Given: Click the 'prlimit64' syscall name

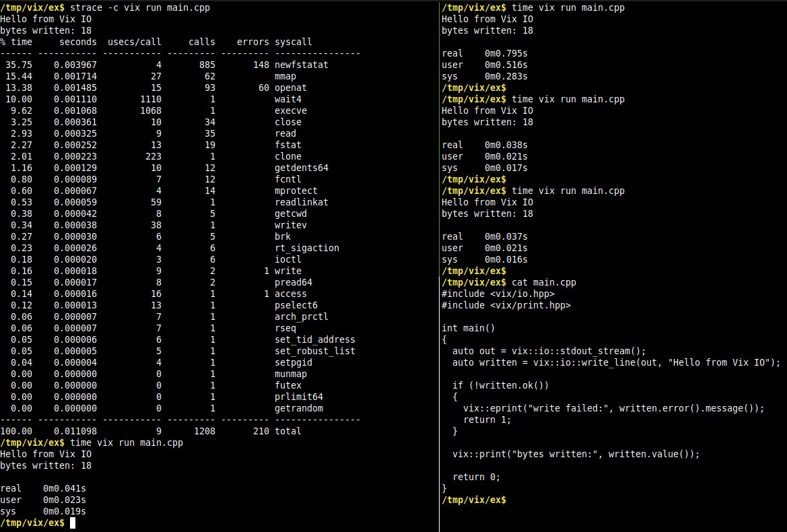Looking at the screenshot, I should (299, 397).
